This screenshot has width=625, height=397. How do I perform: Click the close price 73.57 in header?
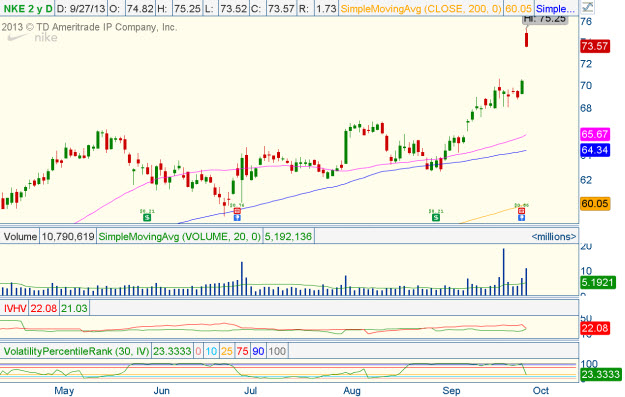pyautogui.click(x=281, y=8)
